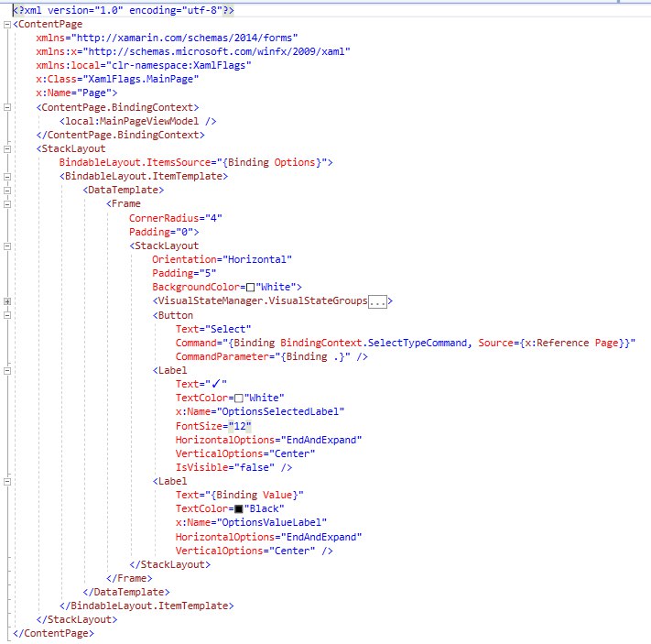Collapse the BindableLayout.ItemTemplate block
Screen dimensions: 651x644
tap(7, 177)
